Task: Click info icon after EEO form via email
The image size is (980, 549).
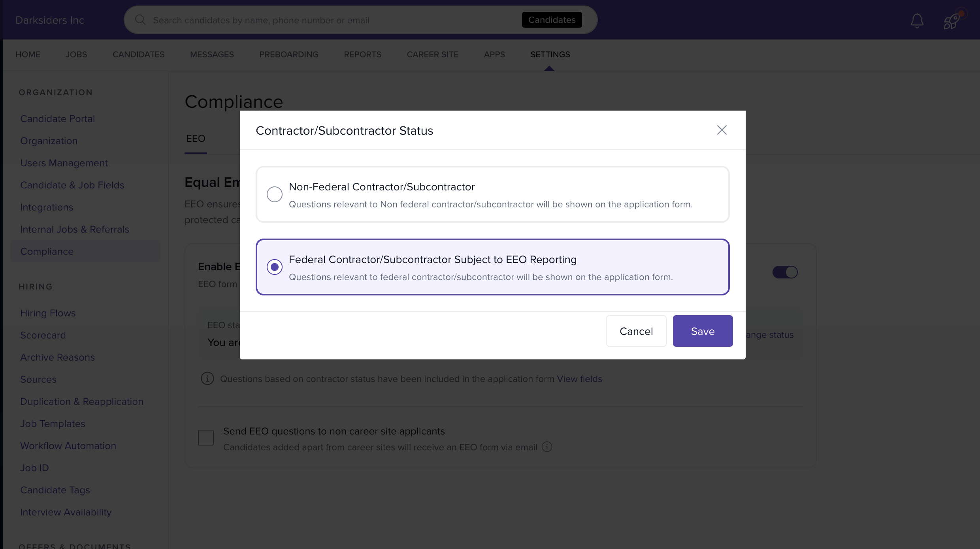Action: [547, 447]
